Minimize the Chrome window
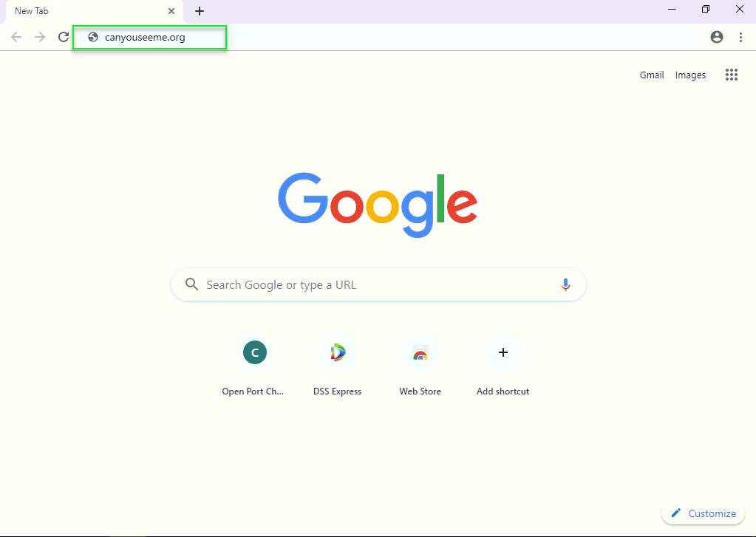Viewport: 756px width, 537px height. [x=672, y=9]
